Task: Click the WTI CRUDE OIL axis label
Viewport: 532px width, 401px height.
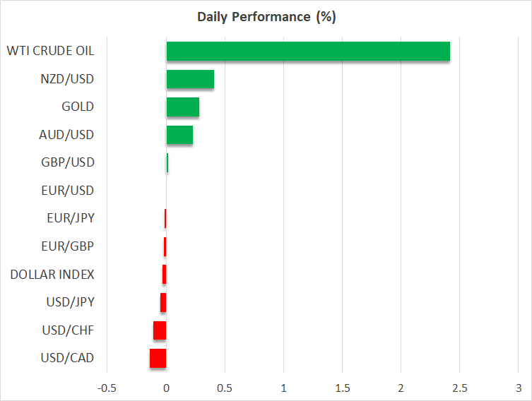Action: (x=50, y=51)
